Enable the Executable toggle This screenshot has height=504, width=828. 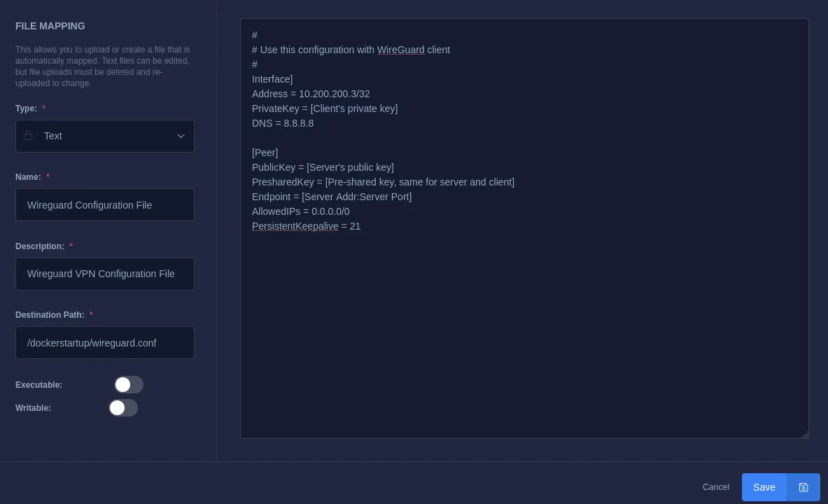click(x=129, y=385)
